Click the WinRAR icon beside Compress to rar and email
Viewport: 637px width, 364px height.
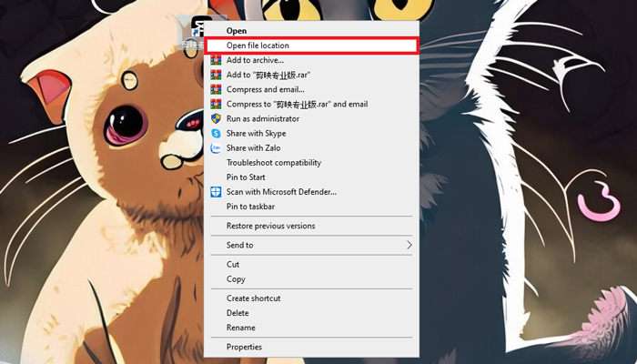pos(216,104)
